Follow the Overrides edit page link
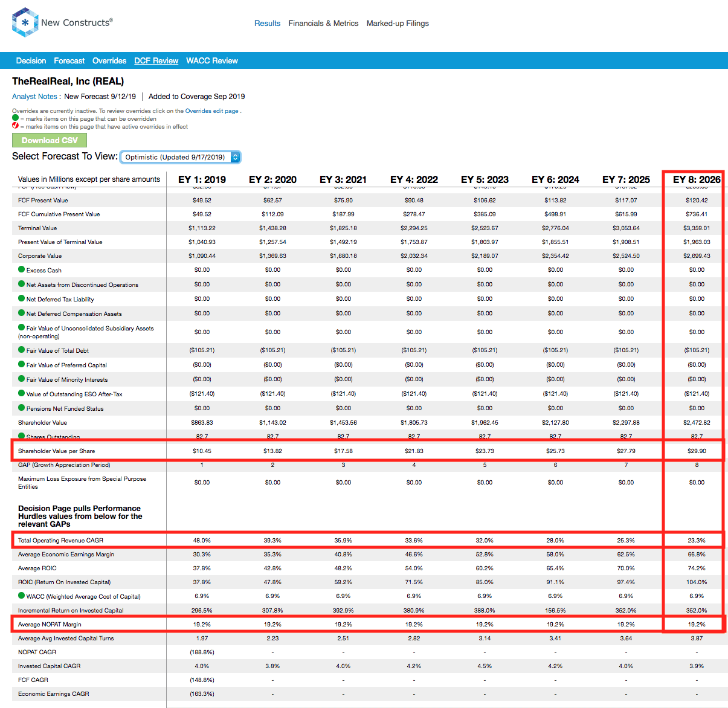This screenshot has width=728, height=708. [x=212, y=111]
